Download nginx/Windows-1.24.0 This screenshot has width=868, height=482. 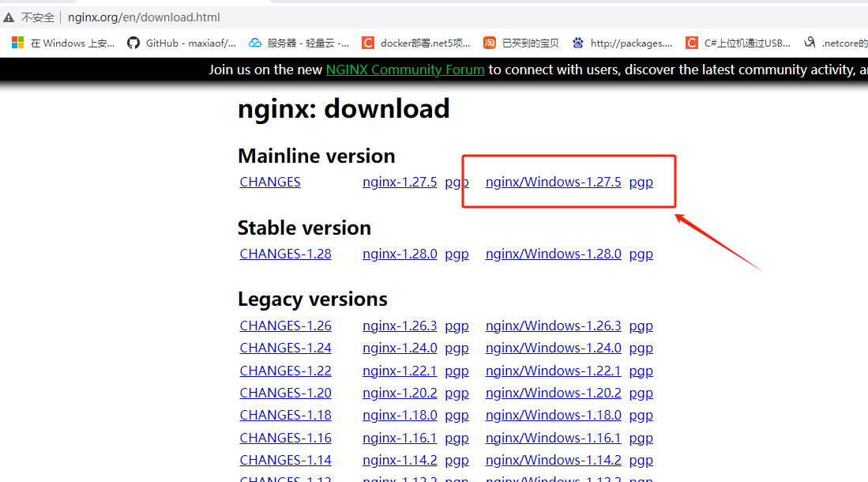point(554,348)
